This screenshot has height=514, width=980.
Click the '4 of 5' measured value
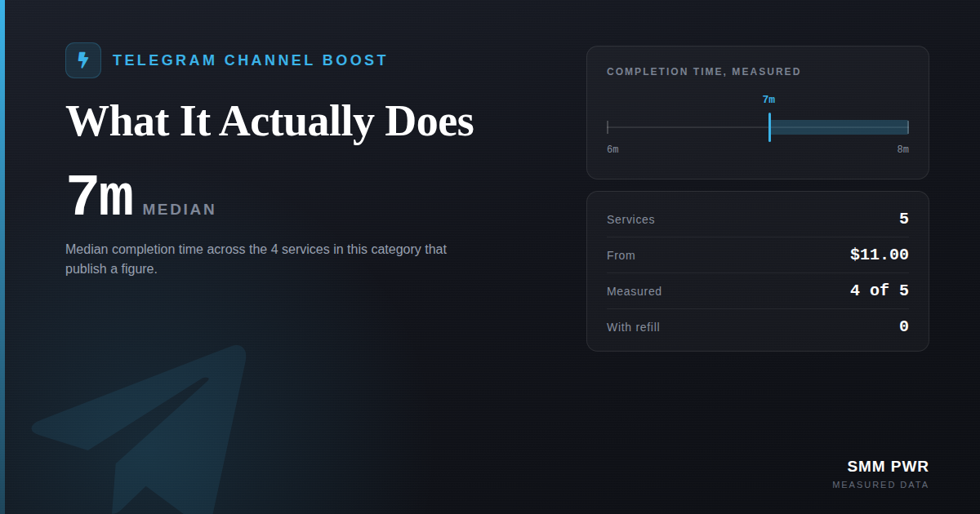pyautogui.click(x=880, y=290)
